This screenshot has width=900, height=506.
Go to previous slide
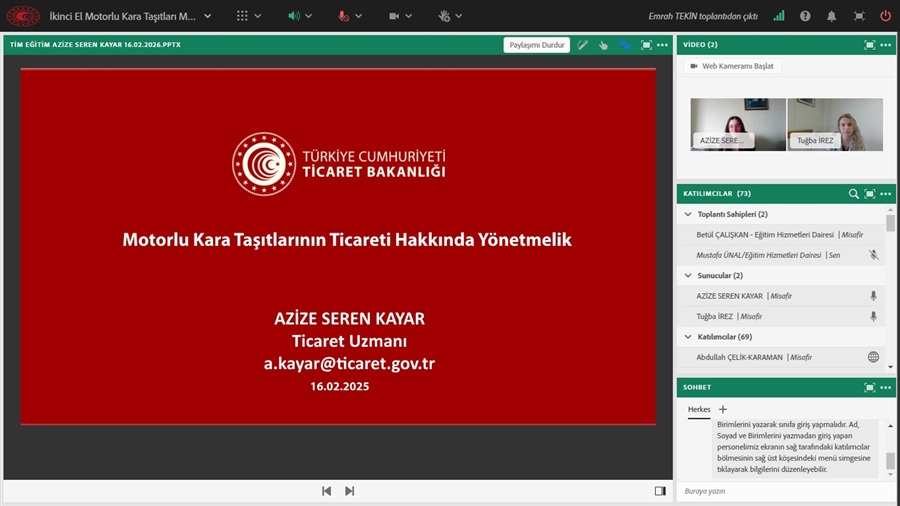(x=326, y=491)
